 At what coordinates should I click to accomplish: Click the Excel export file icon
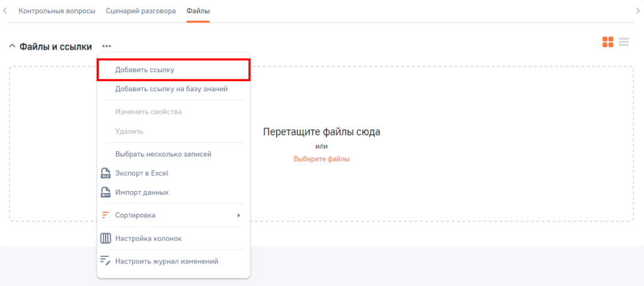pyautogui.click(x=106, y=173)
